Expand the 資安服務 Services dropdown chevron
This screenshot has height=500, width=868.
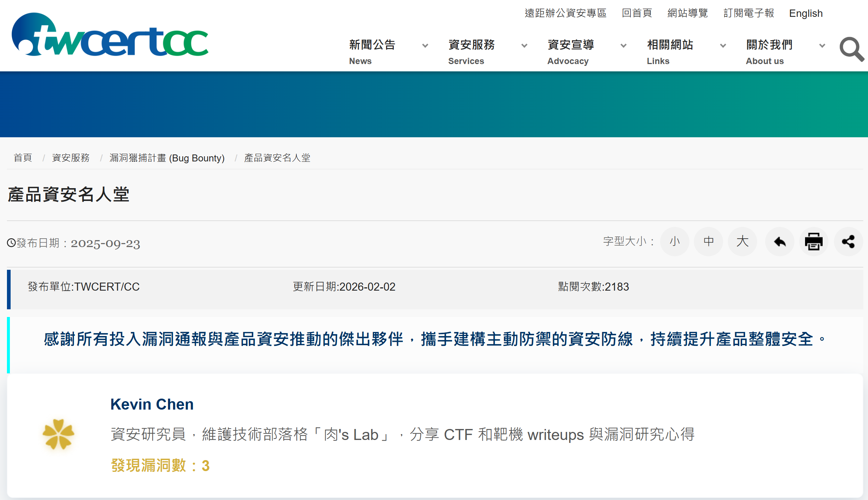pyautogui.click(x=524, y=46)
